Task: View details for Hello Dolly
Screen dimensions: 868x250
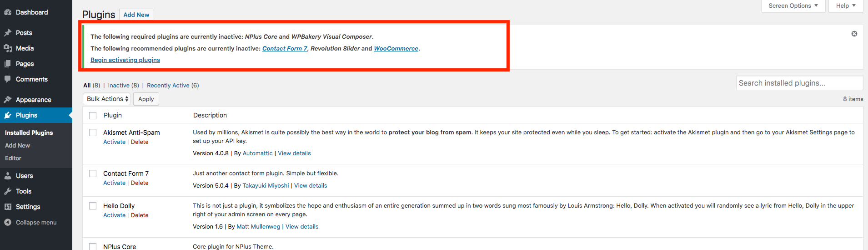Action: pos(302,226)
